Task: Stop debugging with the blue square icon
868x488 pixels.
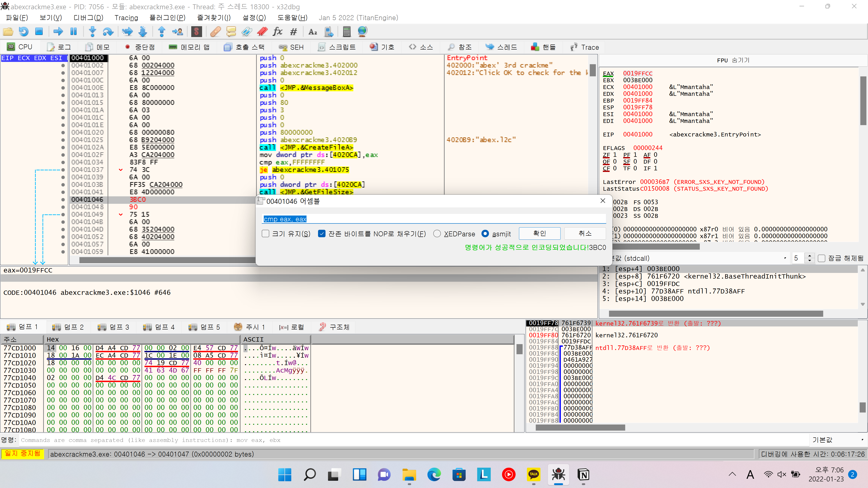Action: (x=39, y=32)
